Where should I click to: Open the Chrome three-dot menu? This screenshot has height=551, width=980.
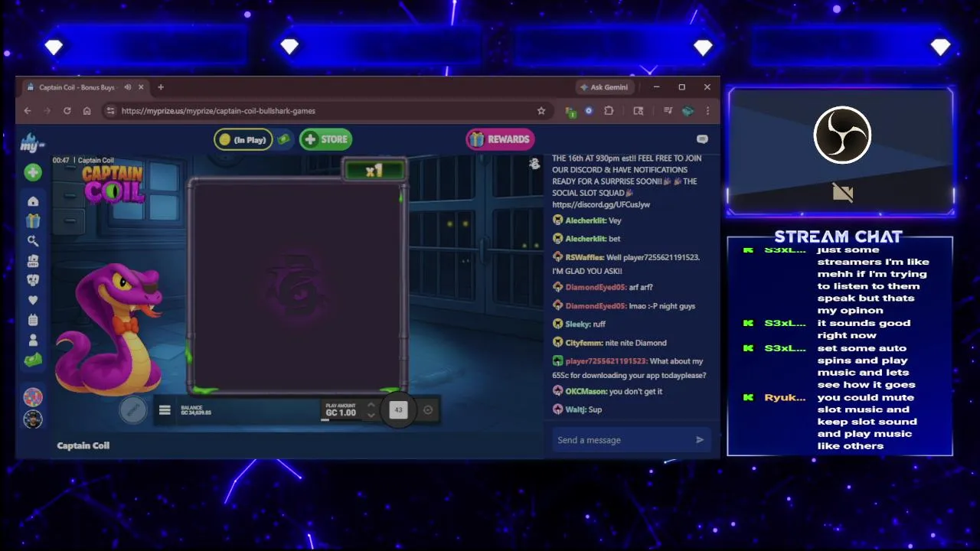point(707,111)
